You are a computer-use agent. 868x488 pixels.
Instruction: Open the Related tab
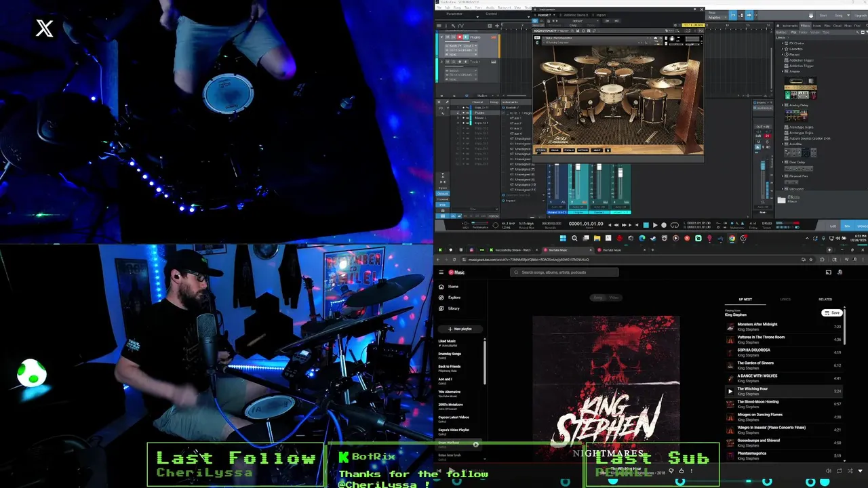825,299
